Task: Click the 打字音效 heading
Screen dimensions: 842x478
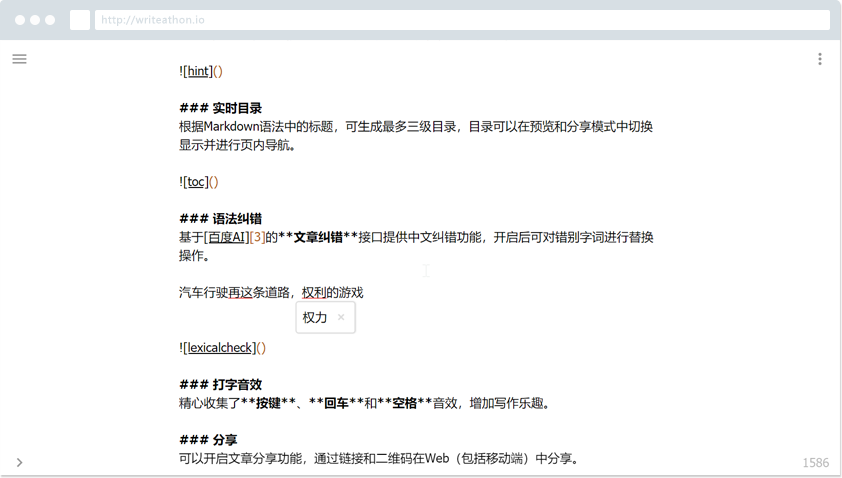Action: (237, 385)
